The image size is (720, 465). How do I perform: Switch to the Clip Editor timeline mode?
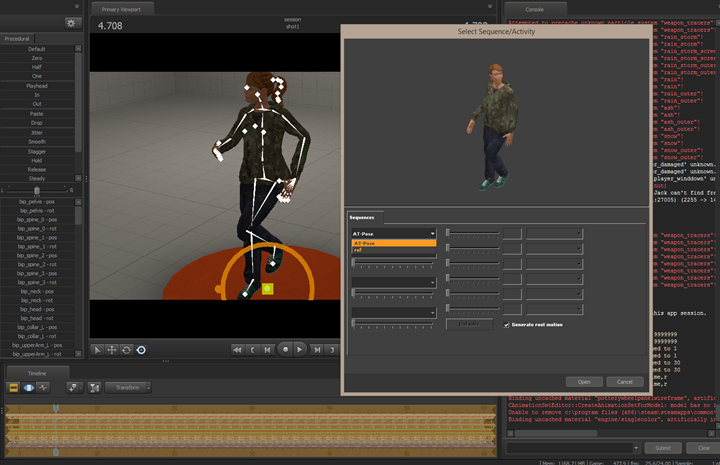click(15, 387)
